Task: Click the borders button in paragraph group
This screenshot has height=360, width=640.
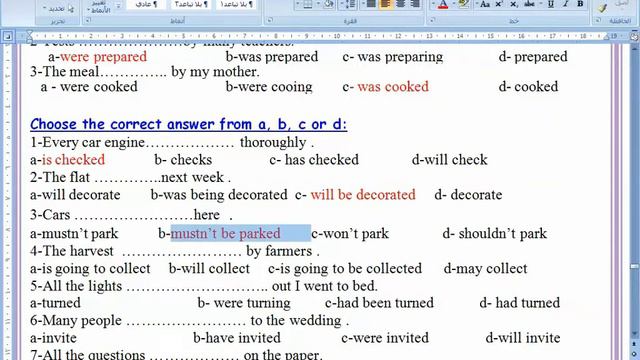Action: pos(308,4)
